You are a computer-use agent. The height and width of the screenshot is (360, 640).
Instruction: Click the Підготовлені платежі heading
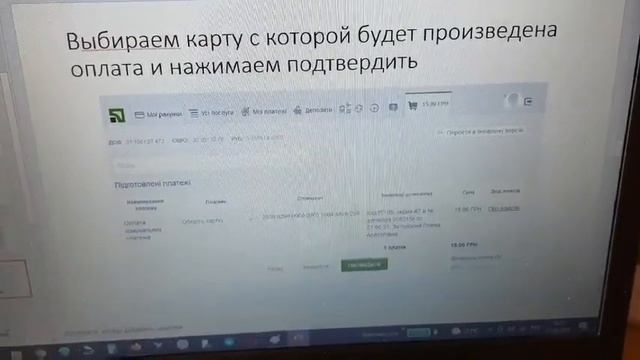point(153,184)
